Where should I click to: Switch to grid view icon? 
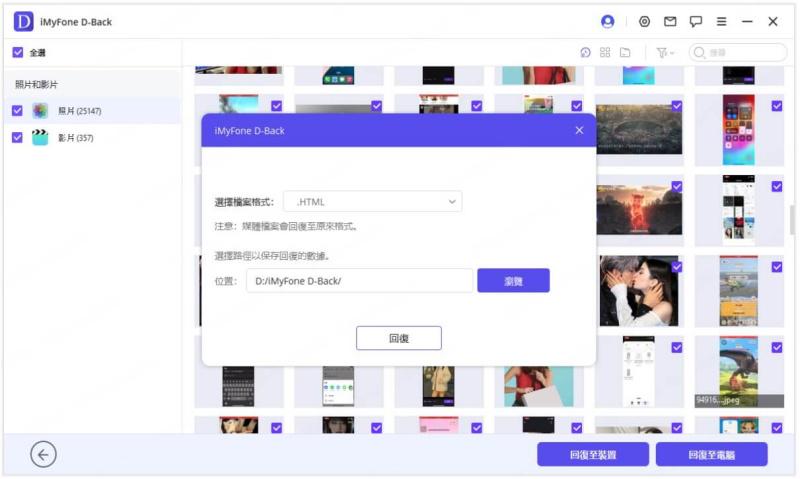(605, 53)
